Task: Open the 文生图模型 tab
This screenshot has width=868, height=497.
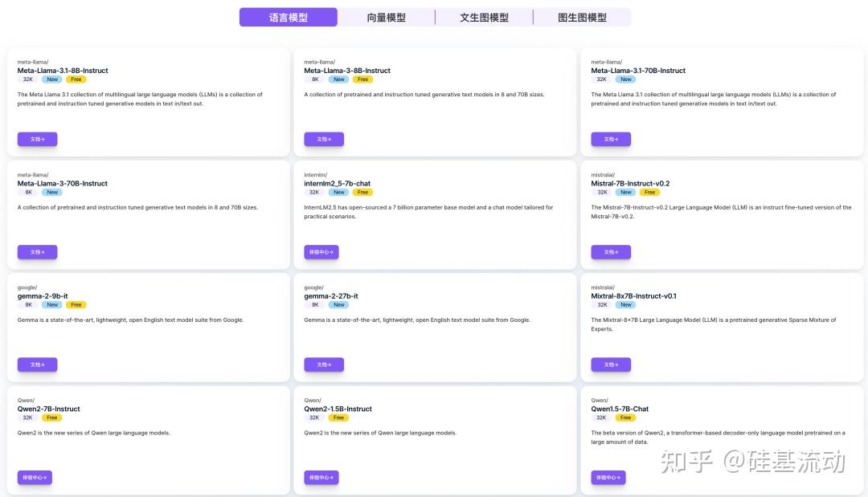Action: tap(484, 16)
